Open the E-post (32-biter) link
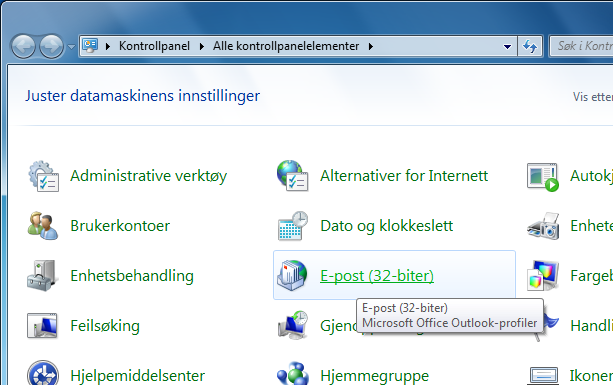This screenshot has height=385, width=613. [x=377, y=276]
